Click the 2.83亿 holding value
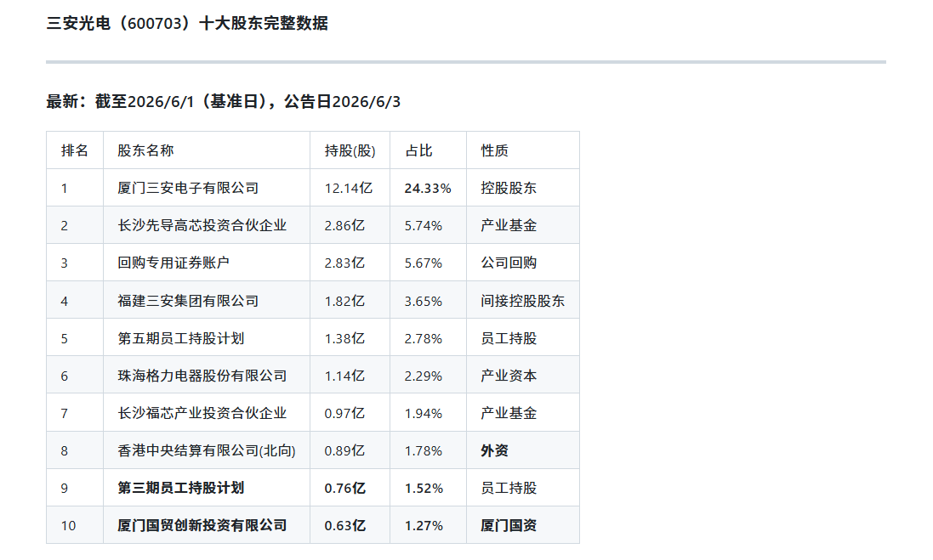Image resolution: width=933 pixels, height=560 pixels. (344, 263)
